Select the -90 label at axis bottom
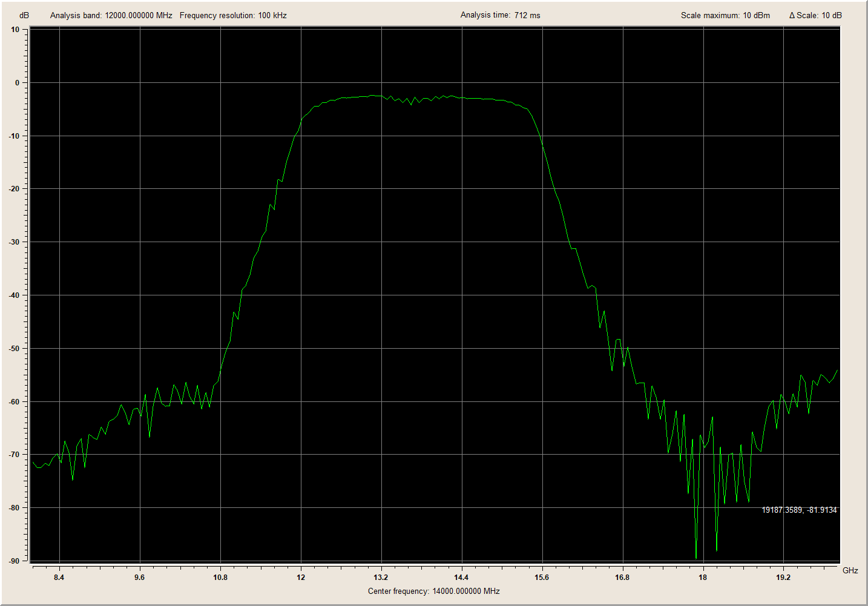Image resolution: width=868 pixels, height=606 pixels. 14,561
